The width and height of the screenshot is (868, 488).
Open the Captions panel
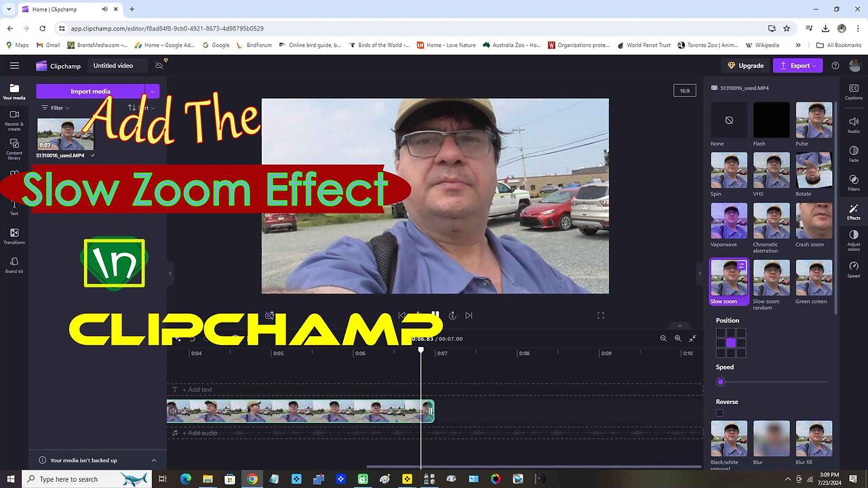(854, 91)
